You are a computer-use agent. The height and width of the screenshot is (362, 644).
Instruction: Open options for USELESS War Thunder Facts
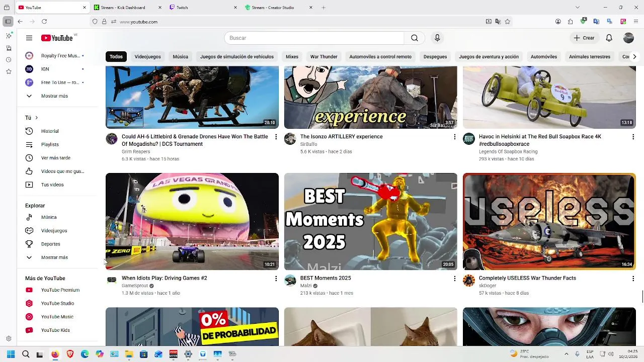(633, 278)
